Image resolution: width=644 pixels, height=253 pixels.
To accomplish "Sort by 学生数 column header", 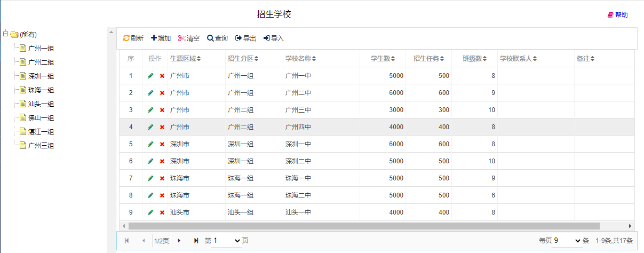I will click(x=383, y=59).
